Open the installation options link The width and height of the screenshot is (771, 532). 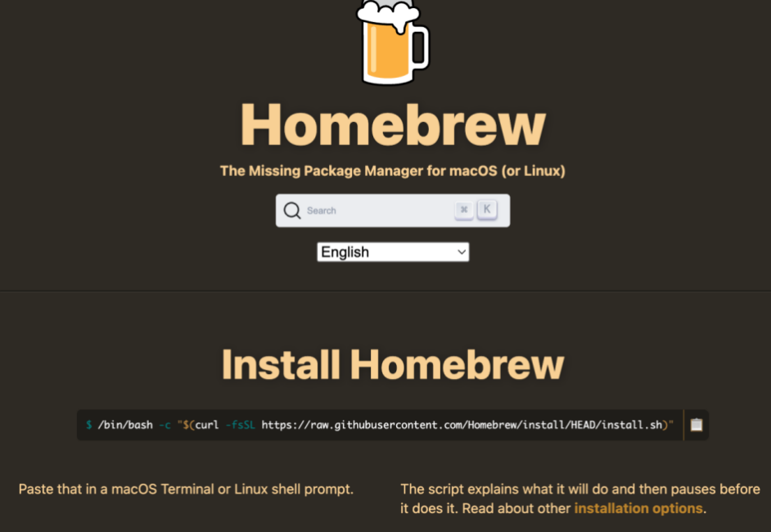pyautogui.click(x=638, y=508)
